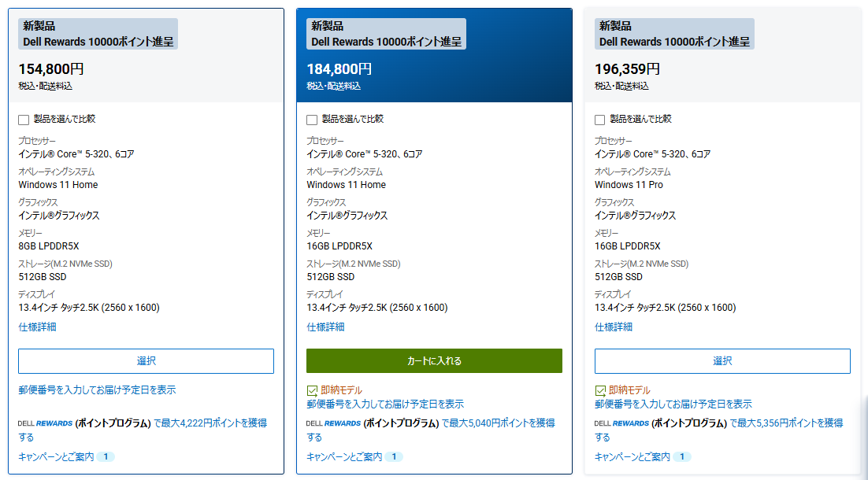This screenshot has height=480, width=868.
Task: Add 184,800円 model to cart
Action: click(434, 361)
